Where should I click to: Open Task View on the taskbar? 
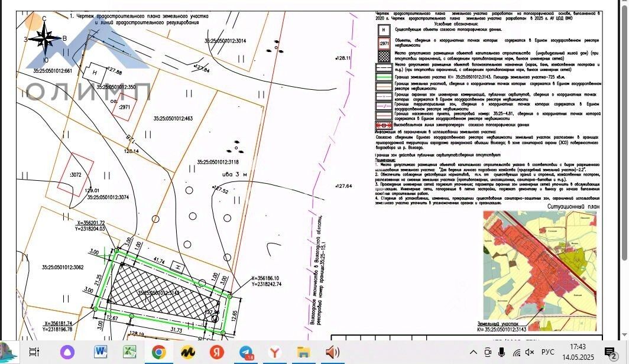point(34,352)
